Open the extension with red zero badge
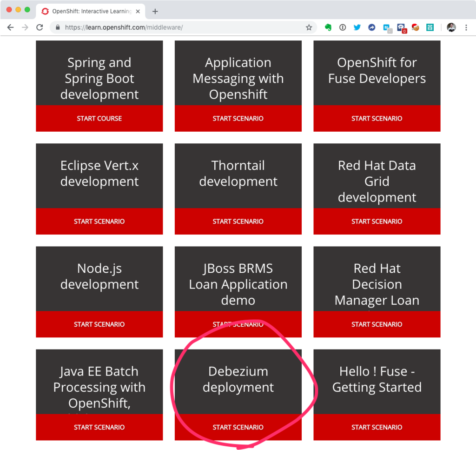The image size is (476, 450). pos(402,28)
